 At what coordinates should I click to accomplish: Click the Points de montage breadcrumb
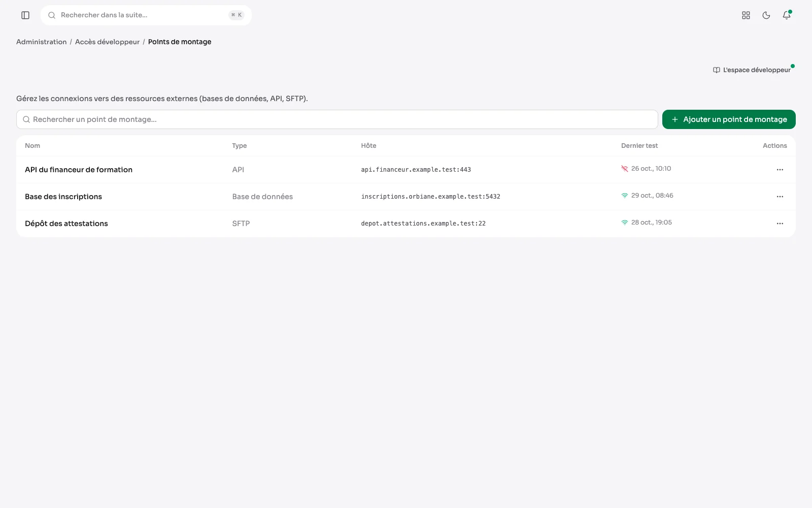click(x=180, y=42)
